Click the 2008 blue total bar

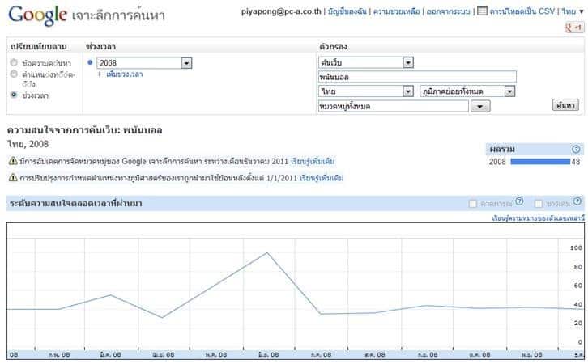click(x=539, y=162)
